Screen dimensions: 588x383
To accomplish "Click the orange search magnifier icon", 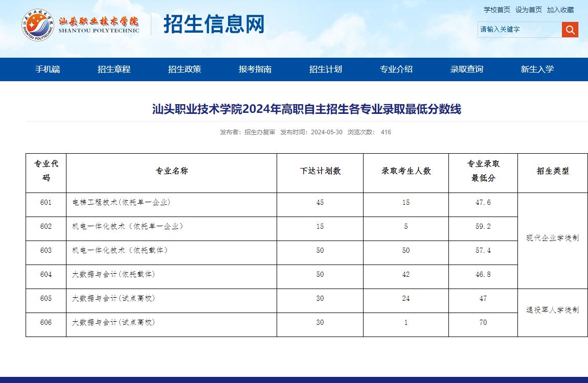I will (x=570, y=30).
